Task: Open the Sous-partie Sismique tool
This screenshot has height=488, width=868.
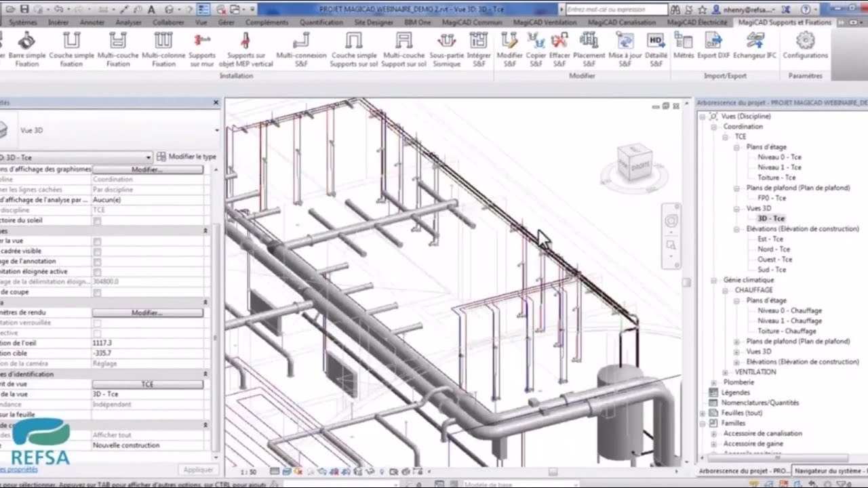Action: pos(446,49)
